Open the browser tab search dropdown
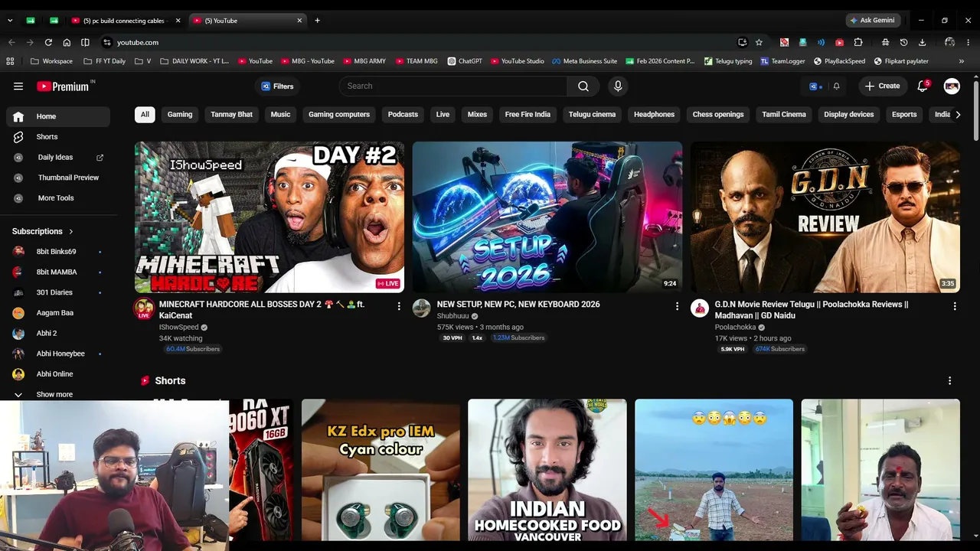The height and width of the screenshot is (551, 980). [10, 21]
